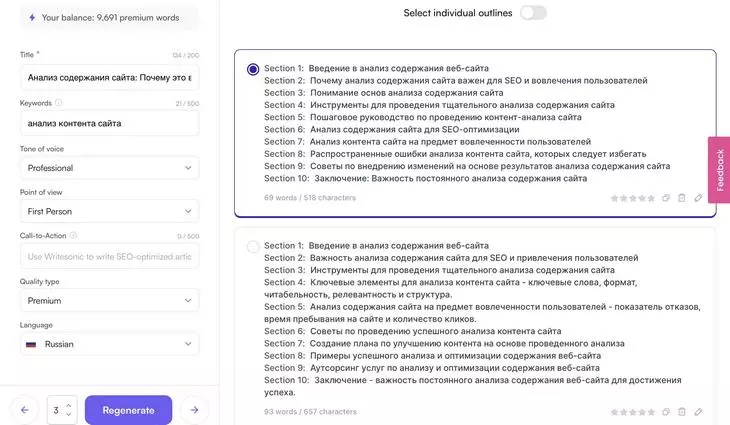
Task: Click 'Your balance: 9,691 premium words' text
Action: coord(110,18)
